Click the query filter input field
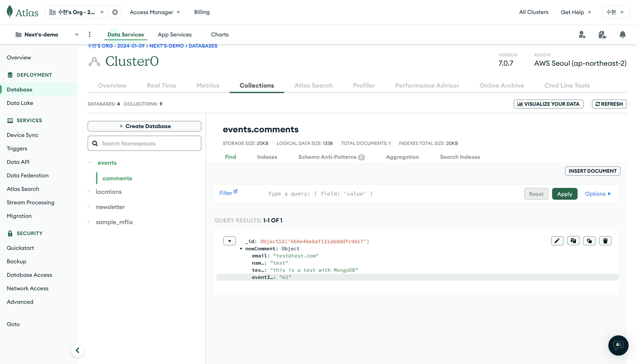637x364 pixels. (392, 194)
